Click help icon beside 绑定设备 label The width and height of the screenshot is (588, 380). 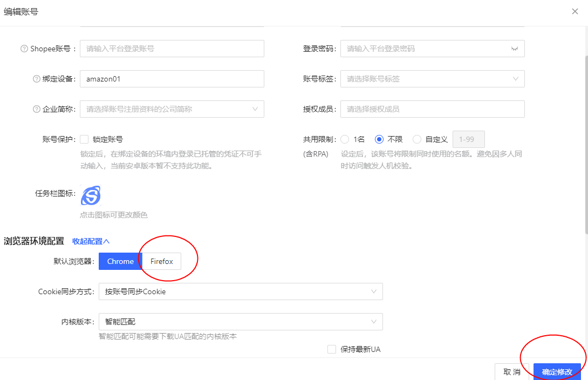[37, 79]
